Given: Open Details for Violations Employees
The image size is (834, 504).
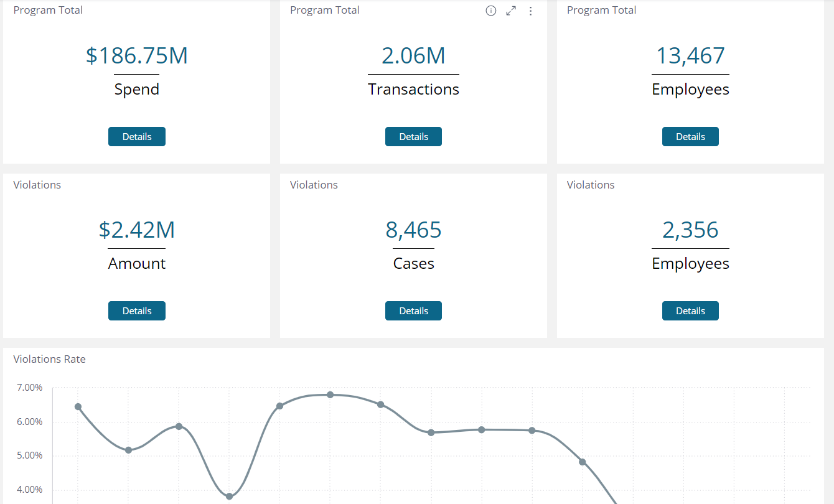Looking at the screenshot, I should click(x=690, y=310).
